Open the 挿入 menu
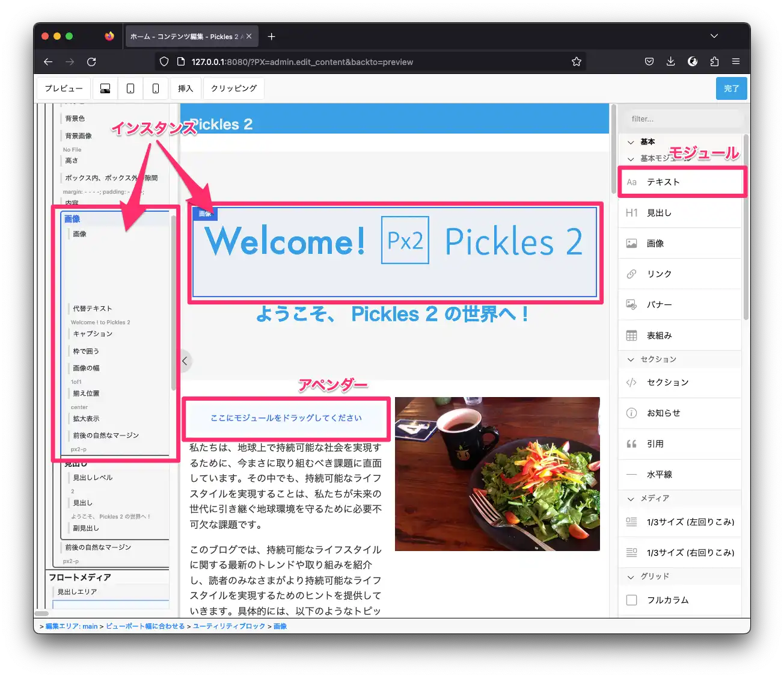Viewport: 784px width, 678px height. tap(185, 88)
